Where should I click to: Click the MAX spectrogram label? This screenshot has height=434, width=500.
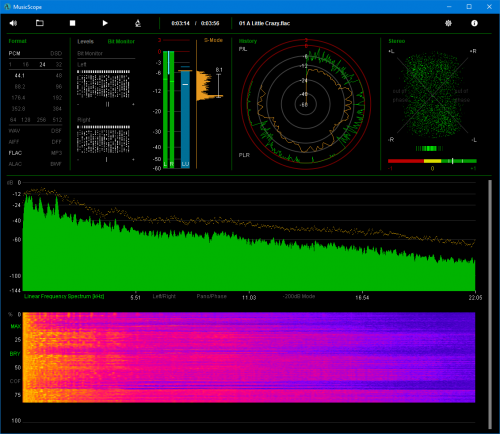(15, 326)
